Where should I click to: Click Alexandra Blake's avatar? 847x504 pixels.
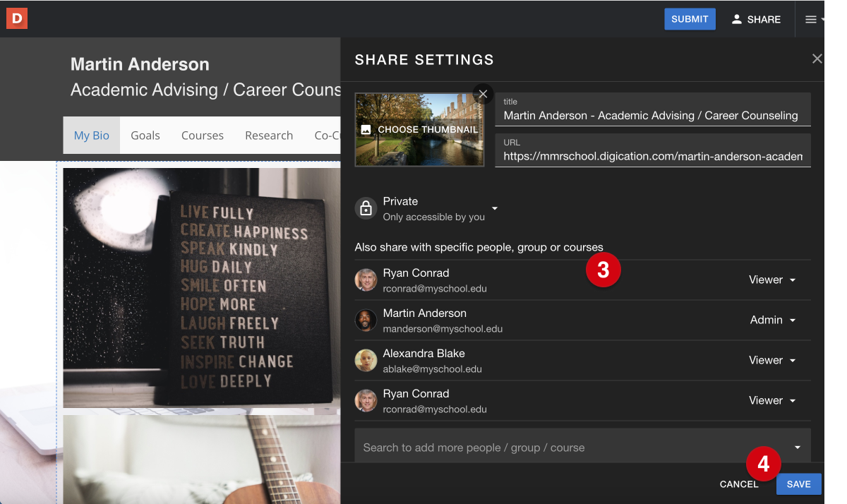pos(366,361)
